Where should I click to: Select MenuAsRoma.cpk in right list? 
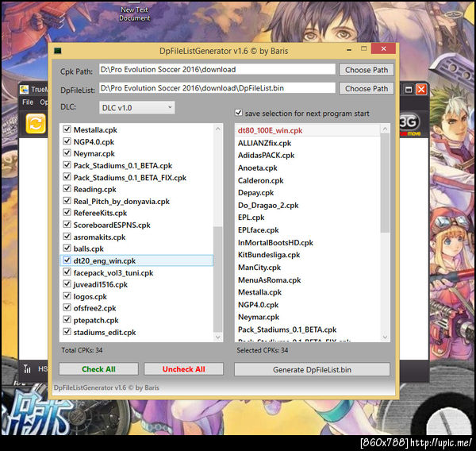click(x=308, y=279)
